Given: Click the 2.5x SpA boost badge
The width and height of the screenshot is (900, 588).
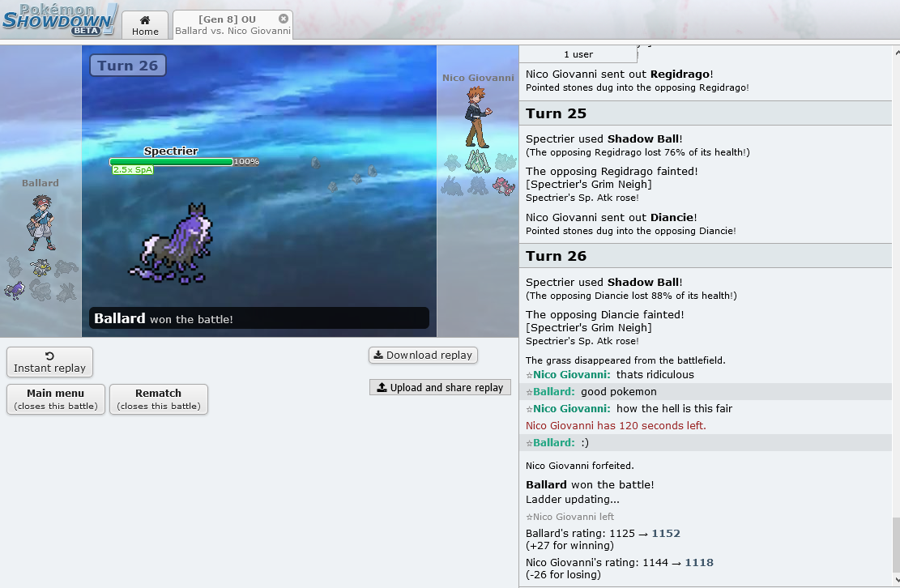Looking at the screenshot, I should click(x=133, y=170).
